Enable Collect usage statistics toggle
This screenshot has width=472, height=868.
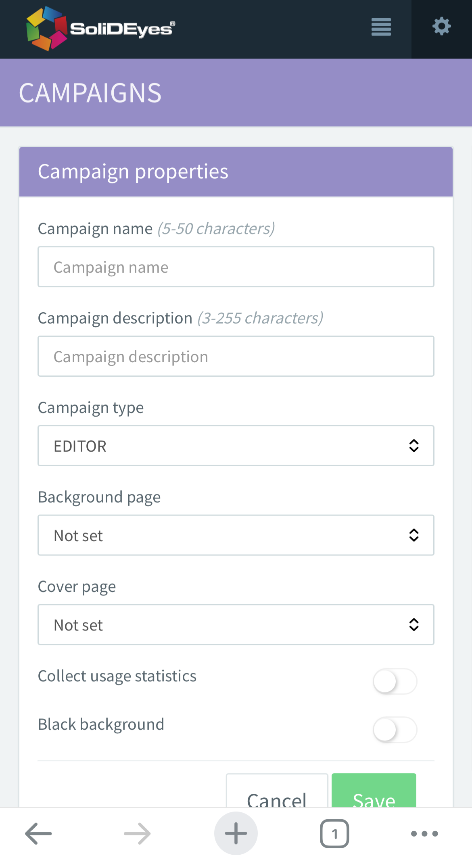tap(395, 681)
